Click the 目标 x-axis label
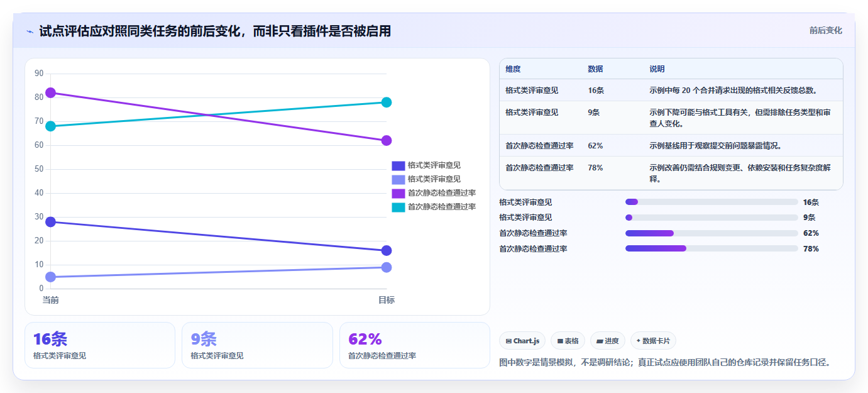Screen dimensions: 868x393 387,301
